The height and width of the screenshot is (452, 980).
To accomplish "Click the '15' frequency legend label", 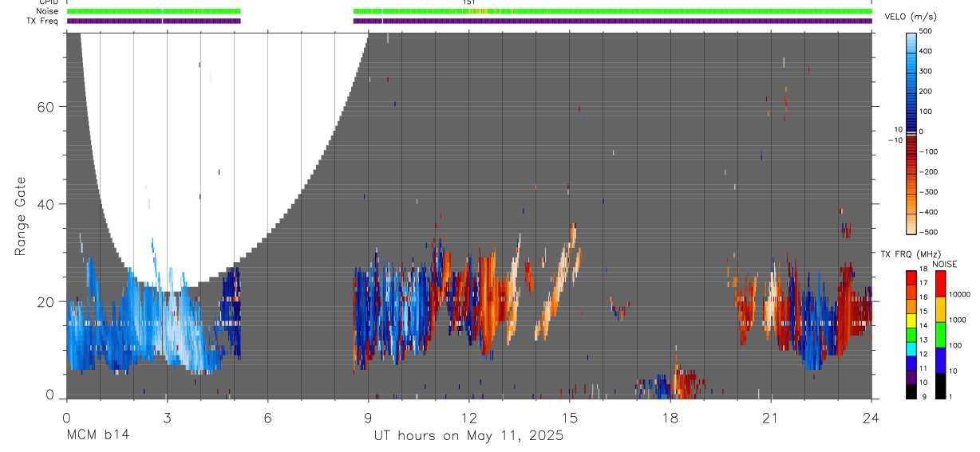I will click(x=923, y=312).
